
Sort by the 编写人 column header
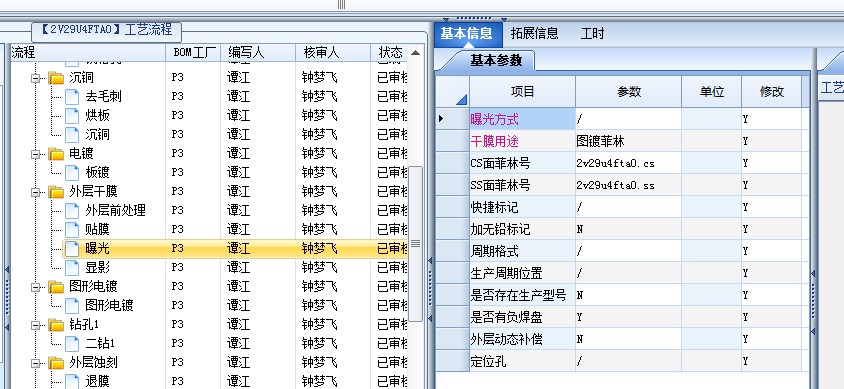258,52
